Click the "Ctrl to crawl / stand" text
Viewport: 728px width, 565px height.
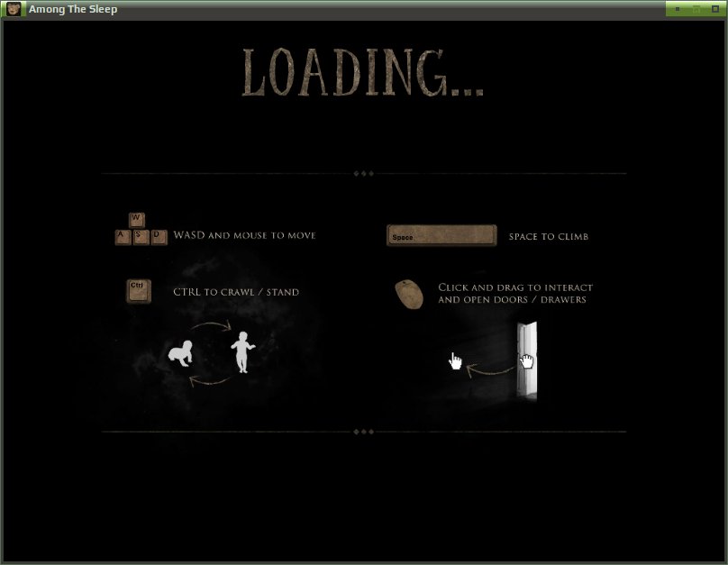click(x=236, y=292)
